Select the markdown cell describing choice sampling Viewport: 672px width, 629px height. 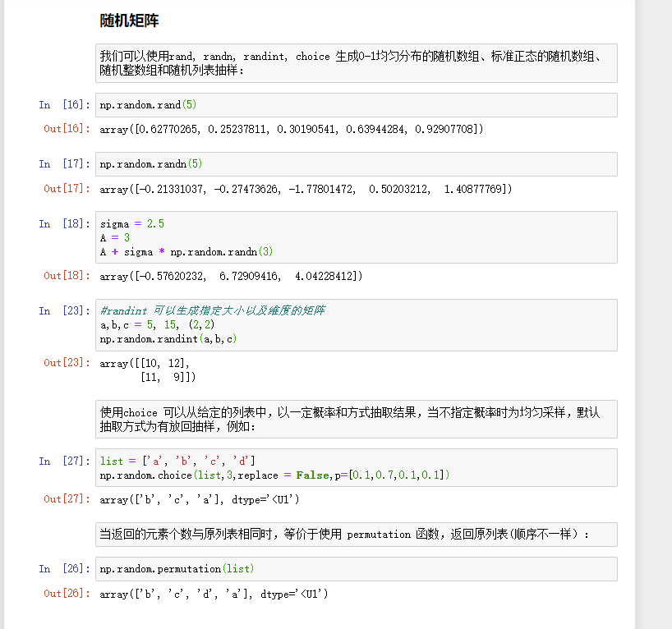[x=357, y=419]
